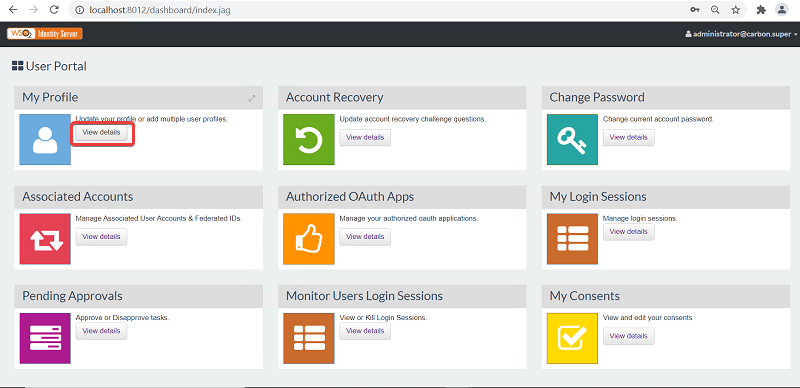Click the orange thumbs-up OAuth Apps icon
This screenshot has width=800, height=388.
[x=309, y=239]
